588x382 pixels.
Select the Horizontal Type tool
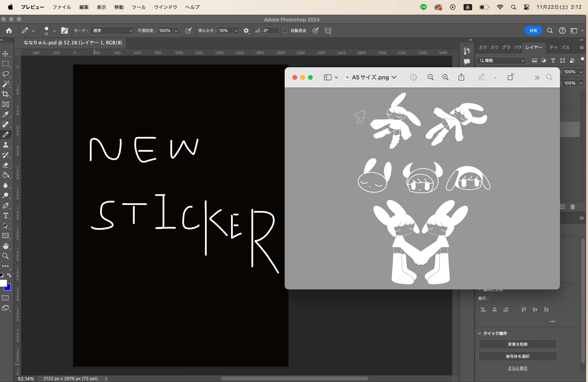[5, 216]
